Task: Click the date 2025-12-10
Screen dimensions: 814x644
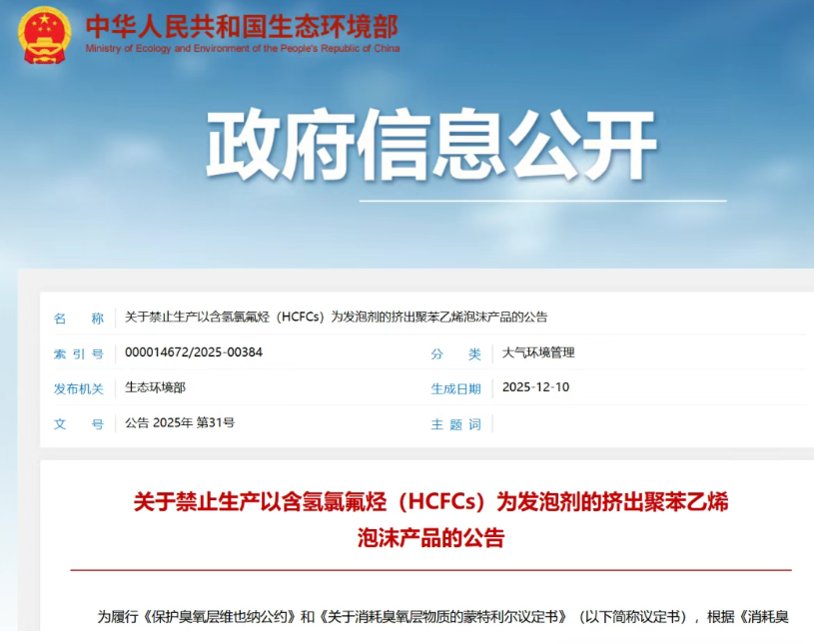Action: (535, 387)
